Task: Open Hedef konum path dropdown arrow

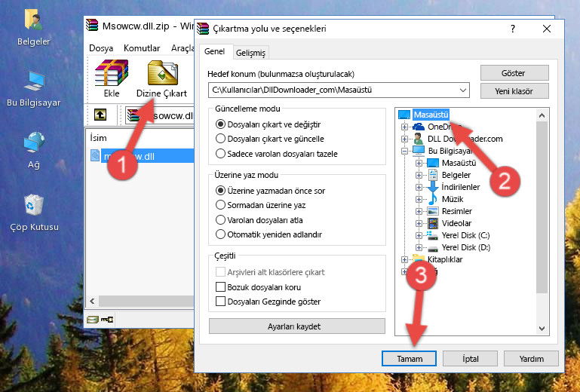Action: click(463, 90)
